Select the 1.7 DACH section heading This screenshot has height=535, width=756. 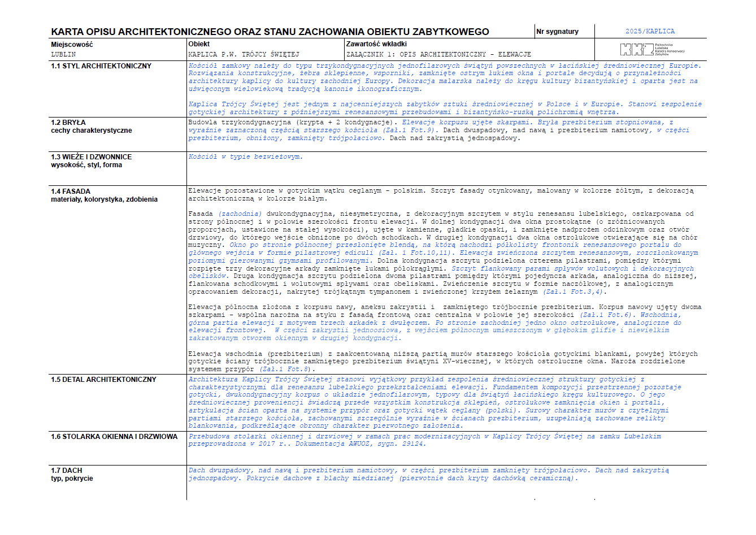(67, 471)
